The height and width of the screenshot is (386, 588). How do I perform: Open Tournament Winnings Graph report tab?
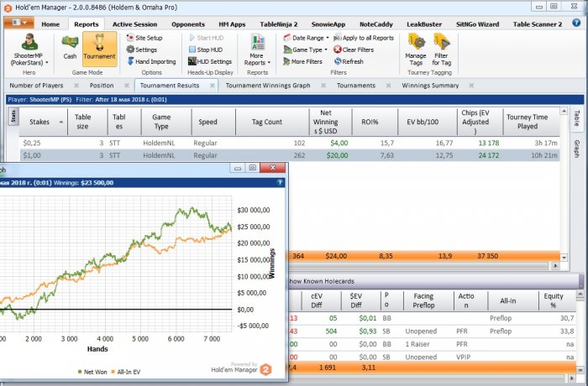point(268,86)
